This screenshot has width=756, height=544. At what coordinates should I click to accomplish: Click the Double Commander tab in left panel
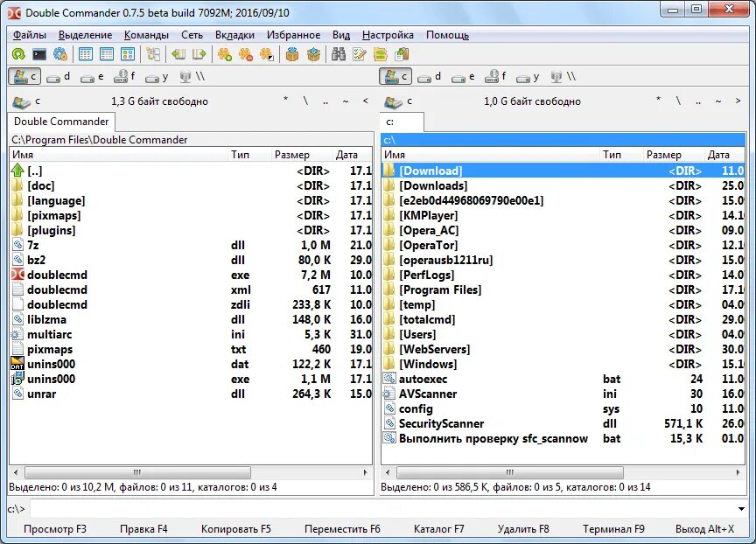click(61, 122)
